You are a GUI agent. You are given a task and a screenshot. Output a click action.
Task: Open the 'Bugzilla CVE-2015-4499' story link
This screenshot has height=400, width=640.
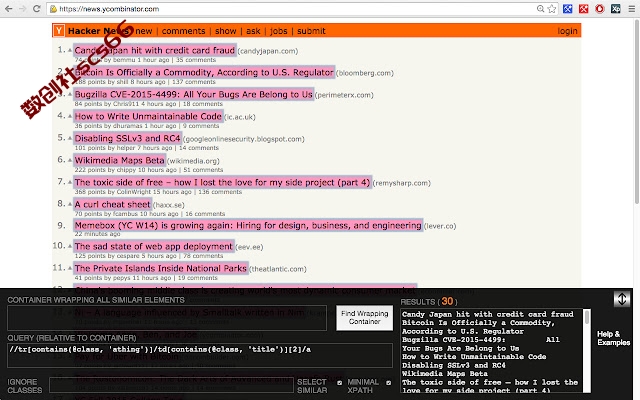[193, 94]
